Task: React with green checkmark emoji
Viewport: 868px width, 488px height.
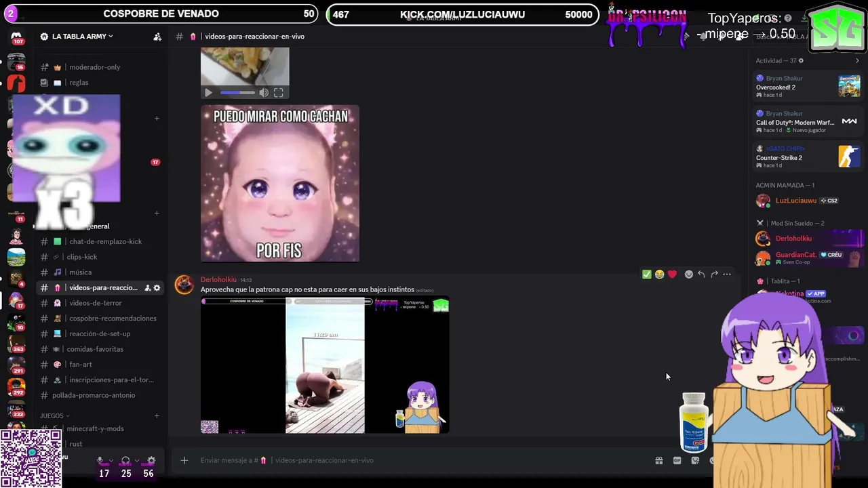Action: point(646,274)
